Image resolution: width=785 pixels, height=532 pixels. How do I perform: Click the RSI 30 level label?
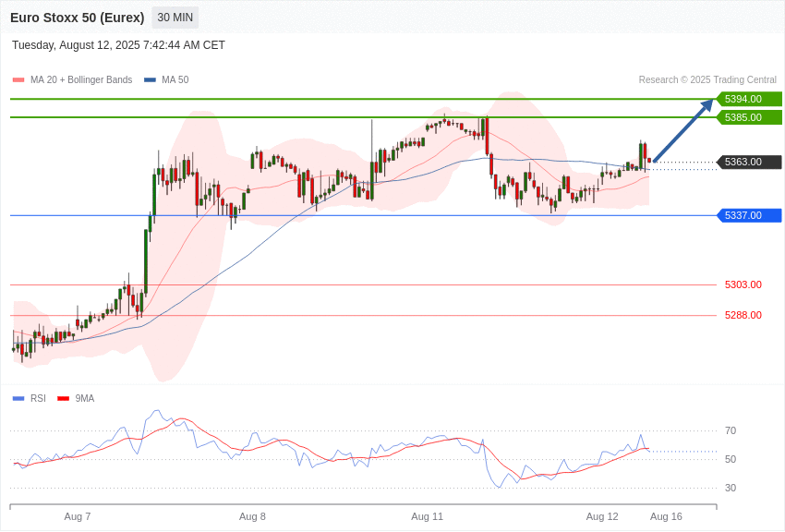[731, 488]
